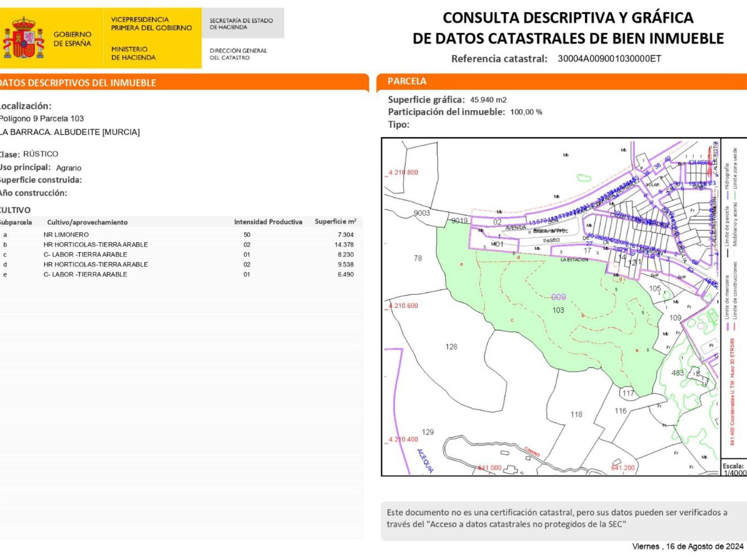Click the 'ACEQUIA' label on the map
Image resolution: width=747 pixels, height=560 pixels.
[425, 461]
